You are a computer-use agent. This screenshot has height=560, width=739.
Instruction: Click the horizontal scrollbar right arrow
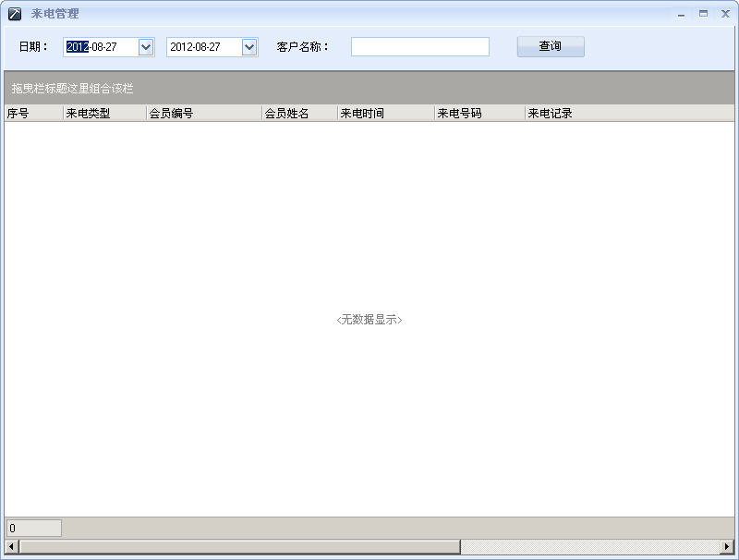[x=727, y=547]
